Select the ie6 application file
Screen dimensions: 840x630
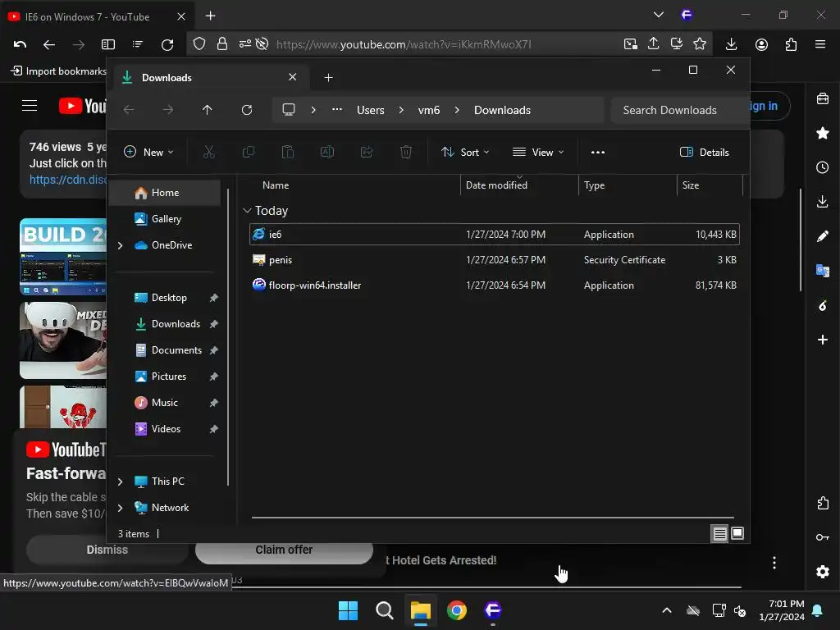coord(494,234)
